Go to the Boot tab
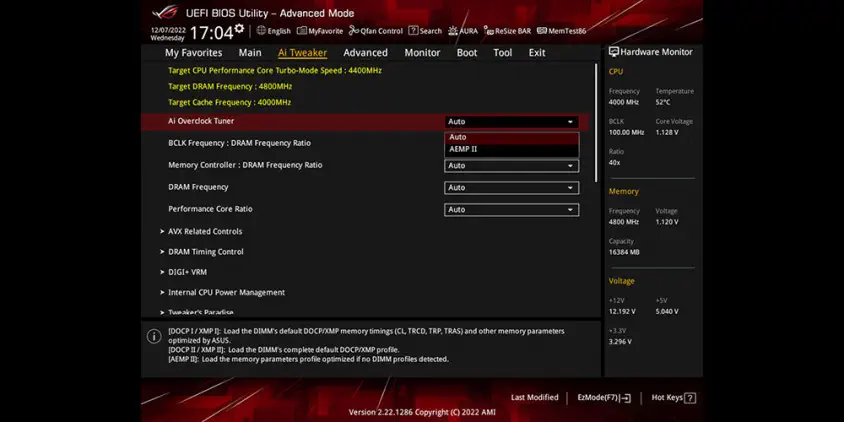Viewport: 844px width, 422px height. [x=467, y=53]
